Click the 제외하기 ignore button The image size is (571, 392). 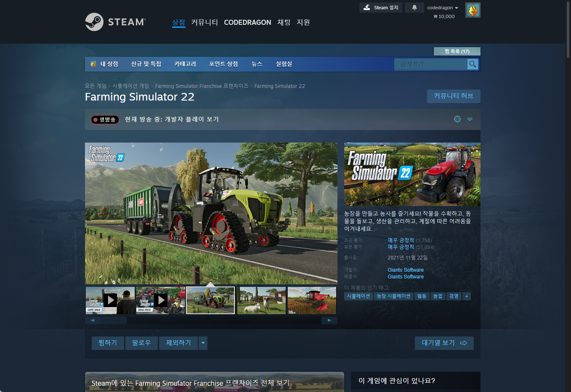coord(178,343)
